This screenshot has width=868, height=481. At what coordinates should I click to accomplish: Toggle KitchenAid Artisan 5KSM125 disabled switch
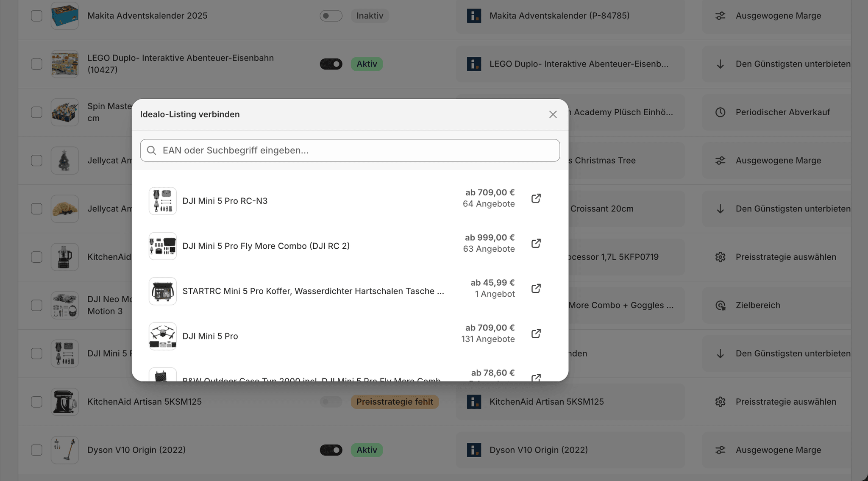331,402
